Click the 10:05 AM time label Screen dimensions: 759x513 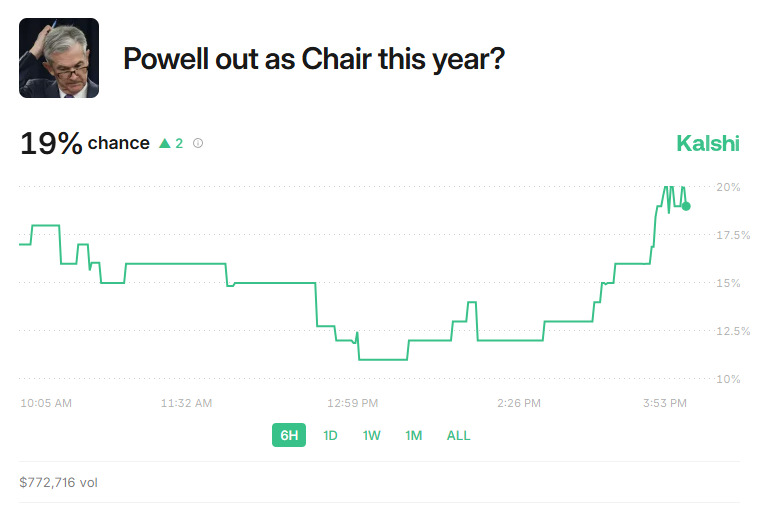pyautogui.click(x=46, y=403)
